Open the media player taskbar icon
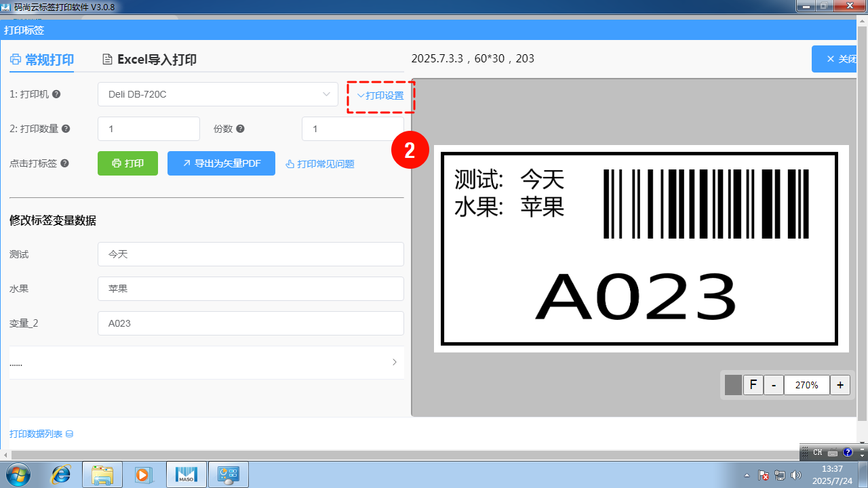 pyautogui.click(x=143, y=474)
